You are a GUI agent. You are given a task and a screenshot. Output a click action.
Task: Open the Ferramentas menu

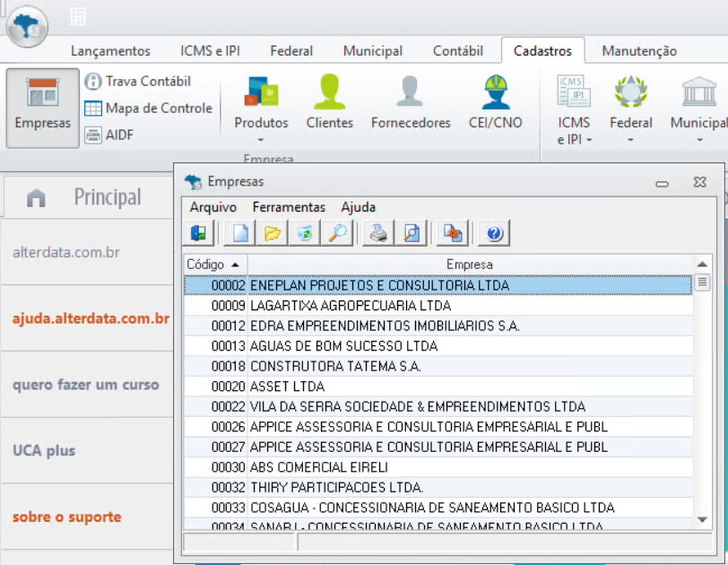click(289, 207)
